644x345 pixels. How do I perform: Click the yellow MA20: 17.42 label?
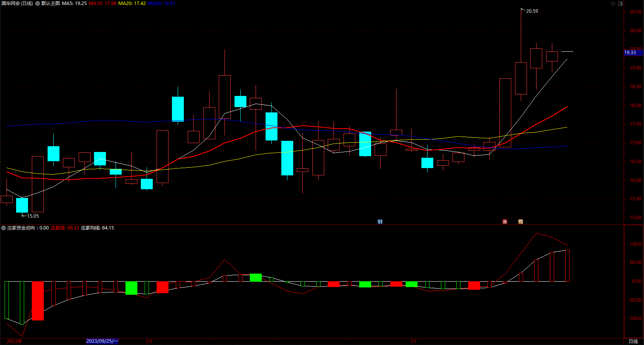[x=132, y=3]
